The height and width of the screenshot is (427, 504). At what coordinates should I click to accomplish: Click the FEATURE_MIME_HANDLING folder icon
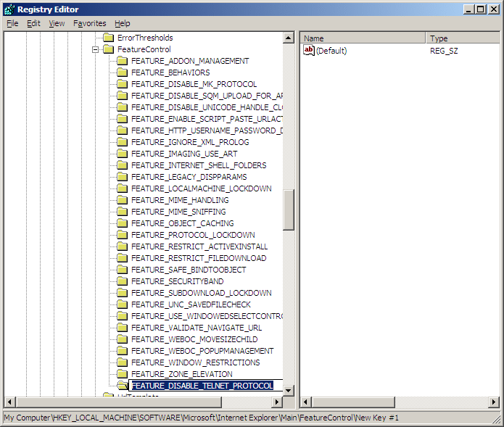pyautogui.click(x=122, y=200)
